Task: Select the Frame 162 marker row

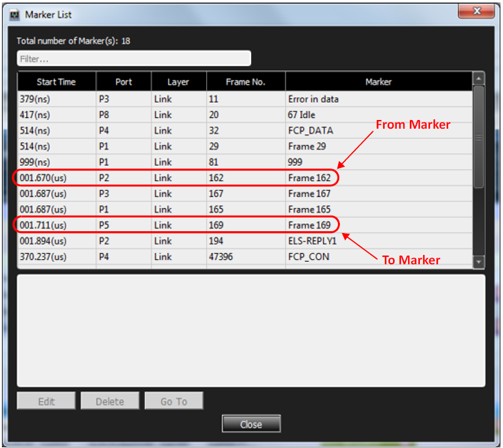Action: click(245, 178)
